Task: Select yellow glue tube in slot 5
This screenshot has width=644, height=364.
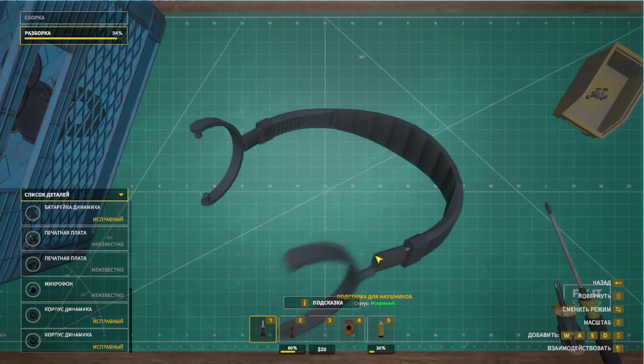Action: click(381, 329)
